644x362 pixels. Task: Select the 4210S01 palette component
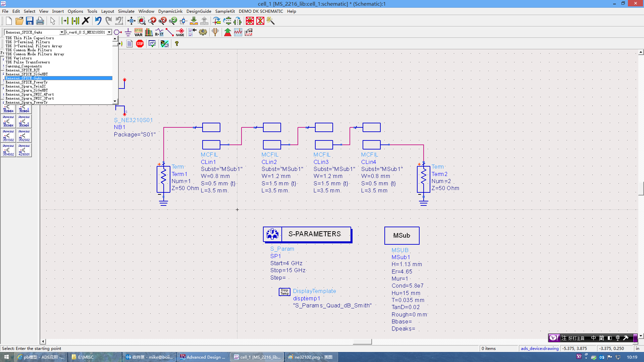click(x=24, y=150)
